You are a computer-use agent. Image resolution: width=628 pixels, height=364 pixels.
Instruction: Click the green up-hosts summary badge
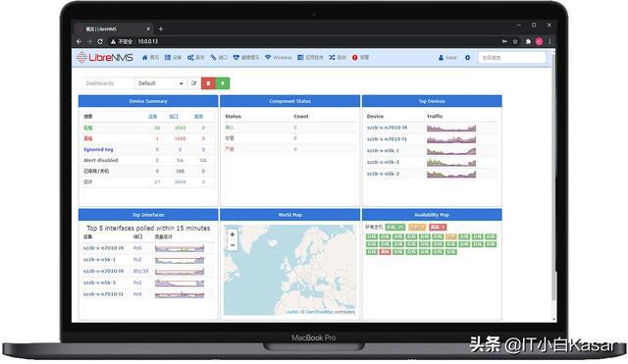(395, 227)
